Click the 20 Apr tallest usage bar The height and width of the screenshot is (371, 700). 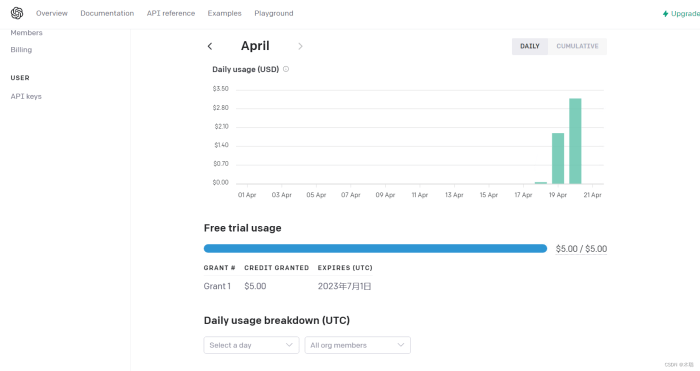coord(575,141)
